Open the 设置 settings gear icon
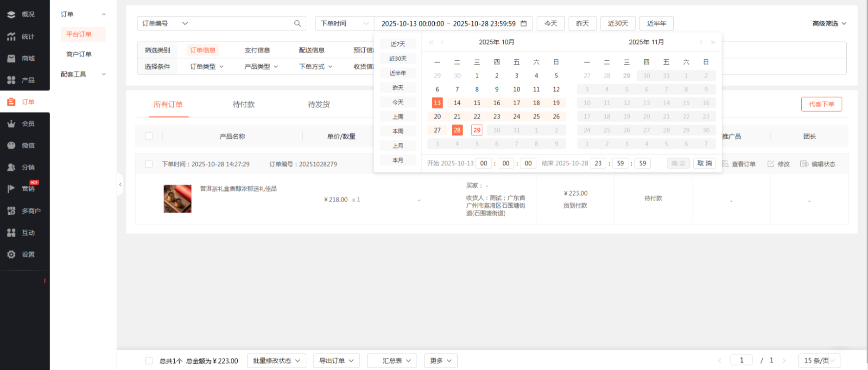This screenshot has height=370, width=868. click(12, 254)
